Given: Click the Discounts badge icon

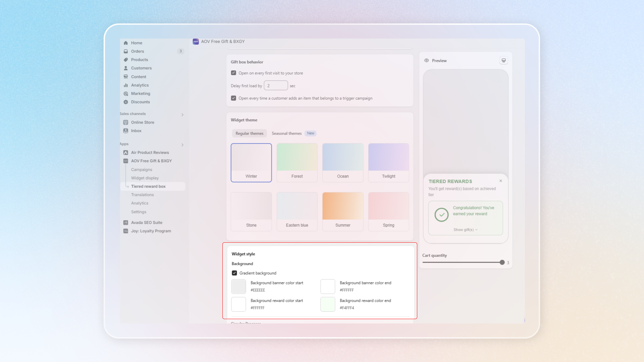Looking at the screenshot, I should [x=126, y=102].
